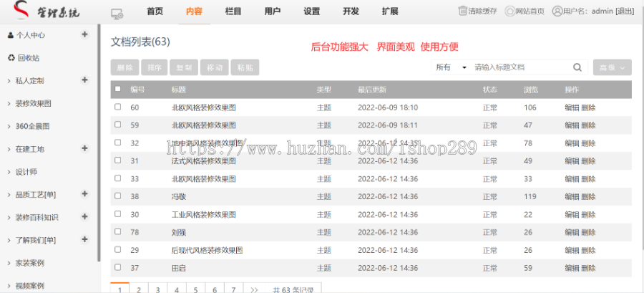This screenshot has width=644, height=293.
Task: Open the 开发 top menu
Action: point(351,11)
